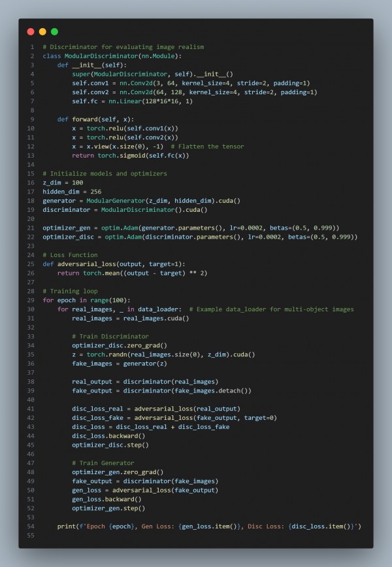Click 'generator = ModularGenerator(z_dim, hidden_dim).cuda()' line
392x567 pixels.
[x=141, y=201]
